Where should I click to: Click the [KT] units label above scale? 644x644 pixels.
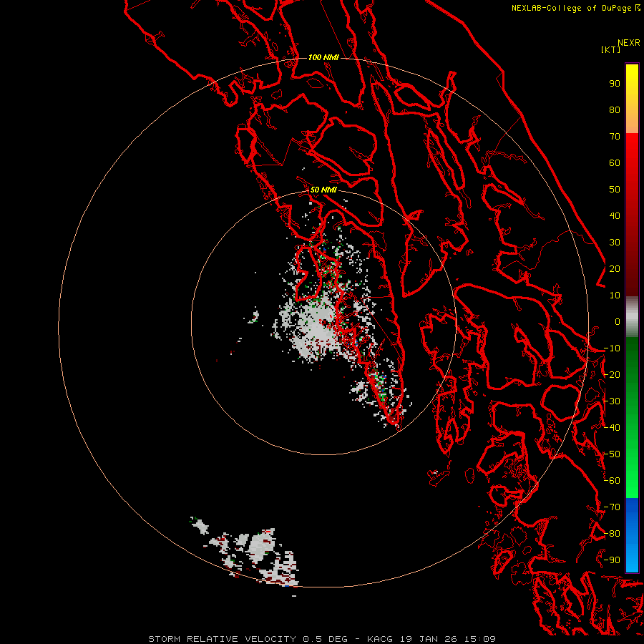[610, 49]
